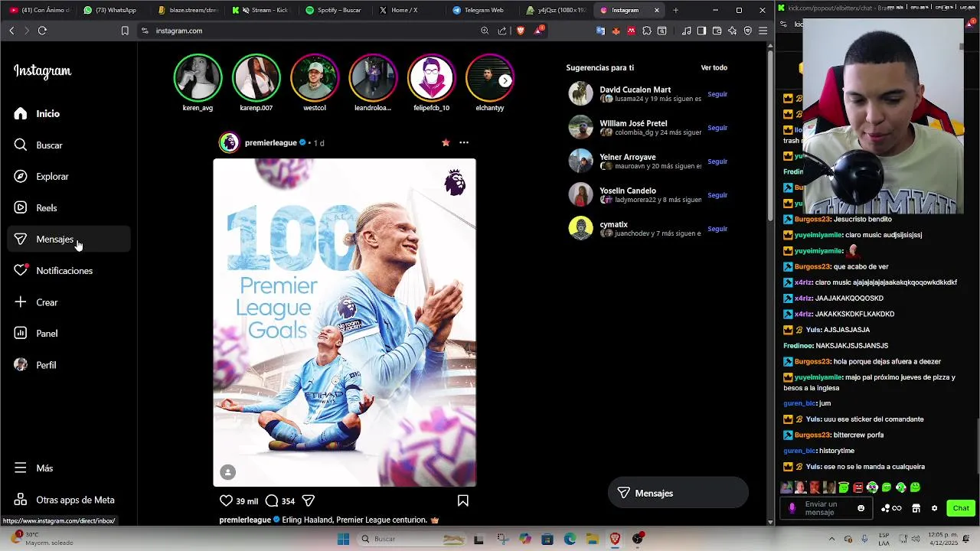The image size is (980, 551).
Task: Open the Brave wallet icon in the toolbar
Action: tap(717, 31)
